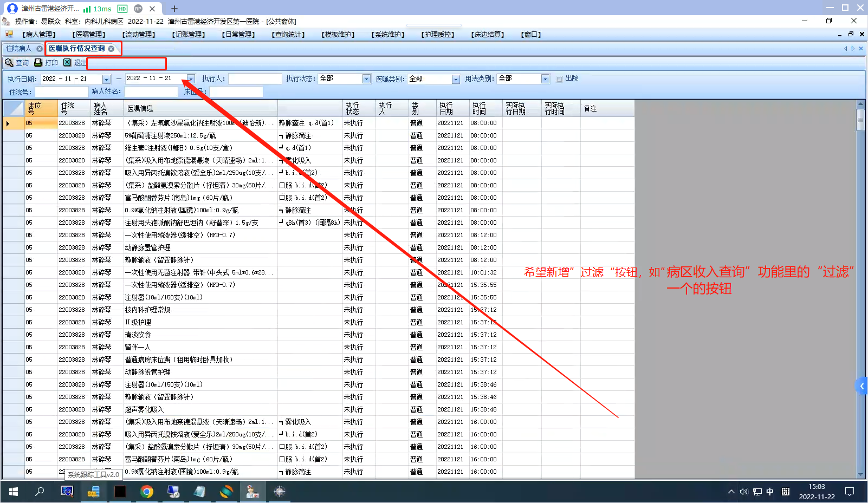Close the 住院病人 tab

tap(40, 49)
